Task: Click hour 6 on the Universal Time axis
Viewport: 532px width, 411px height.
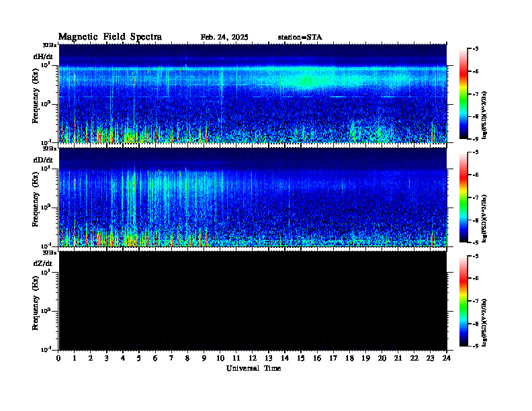Action: click(x=155, y=358)
